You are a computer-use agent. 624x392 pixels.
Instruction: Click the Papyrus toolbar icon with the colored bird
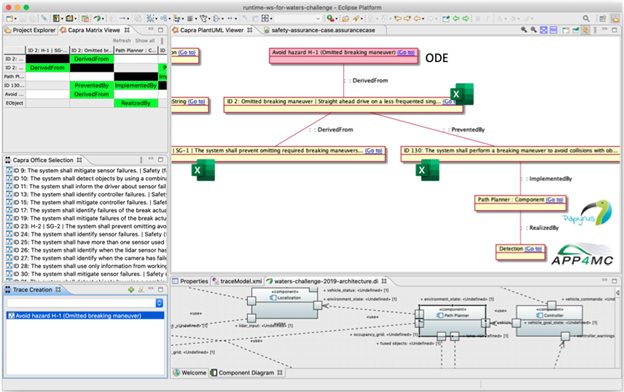pos(97,18)
